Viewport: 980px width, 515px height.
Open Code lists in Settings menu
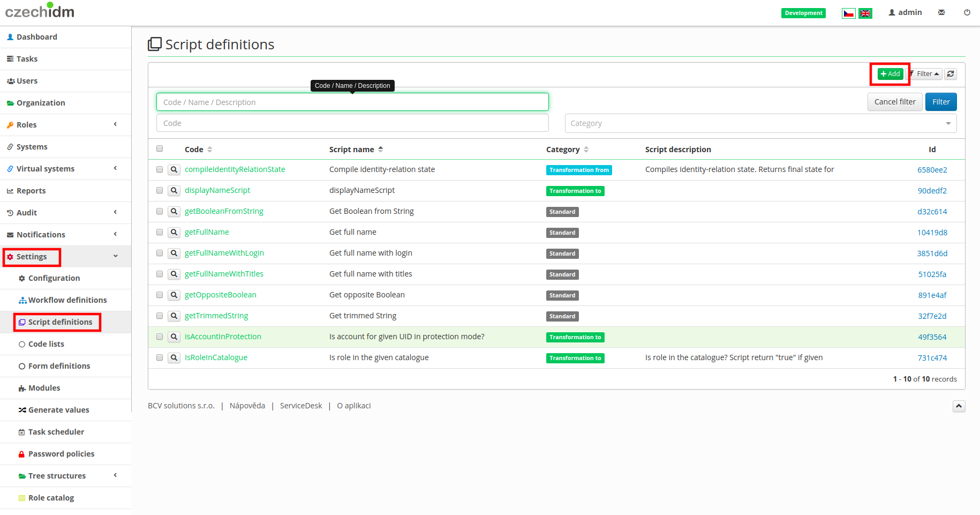click(x=46, y=344)
